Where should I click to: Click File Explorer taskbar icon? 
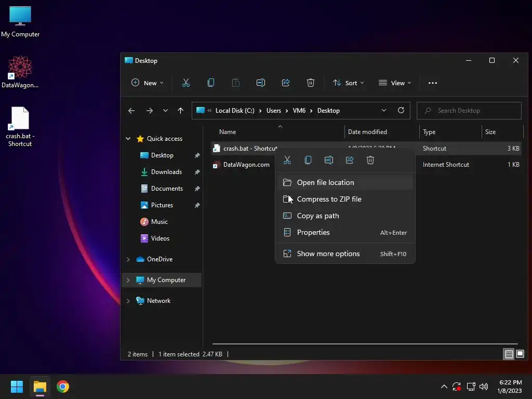click(x=39, y=387)
